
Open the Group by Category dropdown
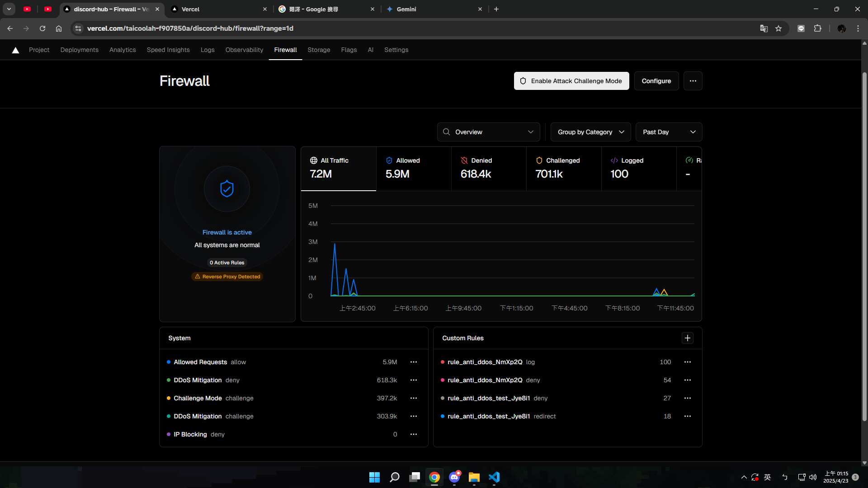(590, 132)
